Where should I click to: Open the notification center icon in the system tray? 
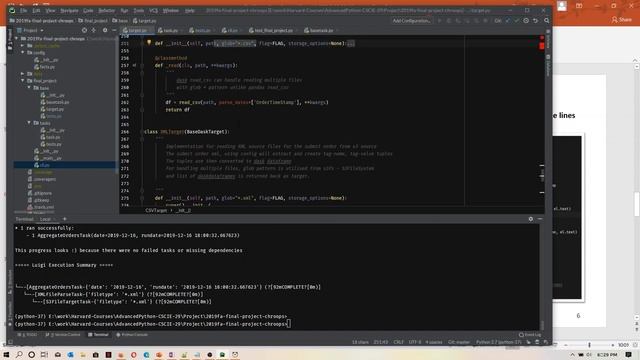coord(629,355)
